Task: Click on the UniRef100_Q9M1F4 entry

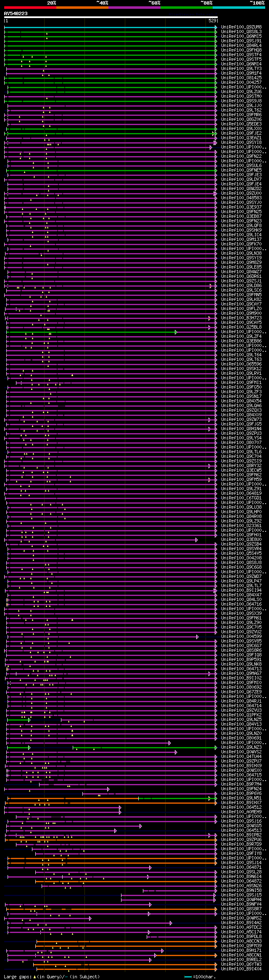Action: (241, 73)
